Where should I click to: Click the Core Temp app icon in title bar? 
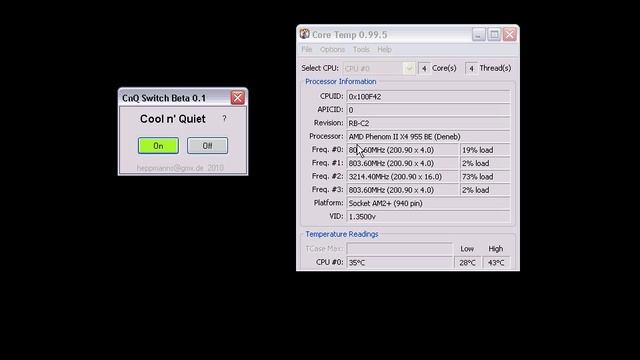[304, 34]
